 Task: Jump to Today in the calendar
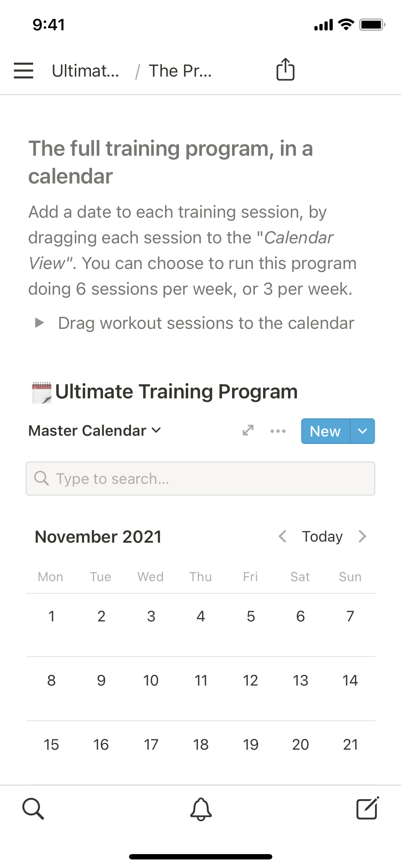322,537
